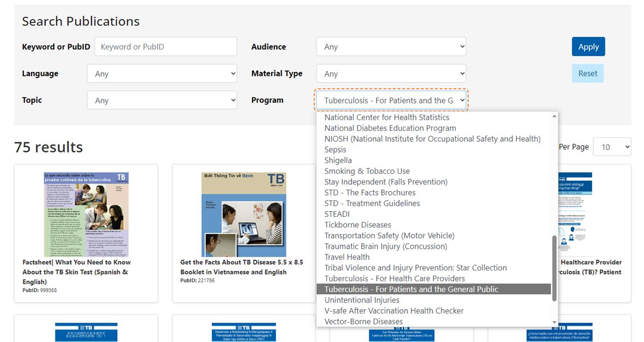Click the Reset button

coord(588,73)
